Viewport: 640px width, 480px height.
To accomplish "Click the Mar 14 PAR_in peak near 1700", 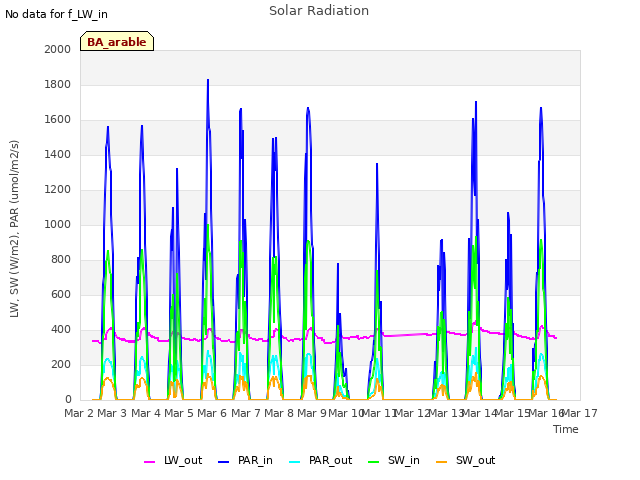I will 476,102.
